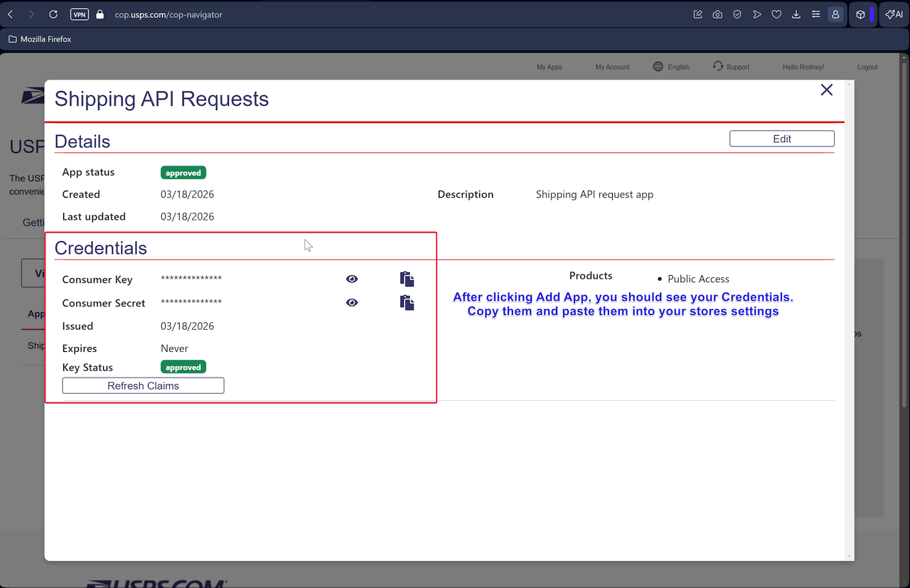910x588 pixels.
Task: Click the 'App status' label
Action: pos(88,172)
